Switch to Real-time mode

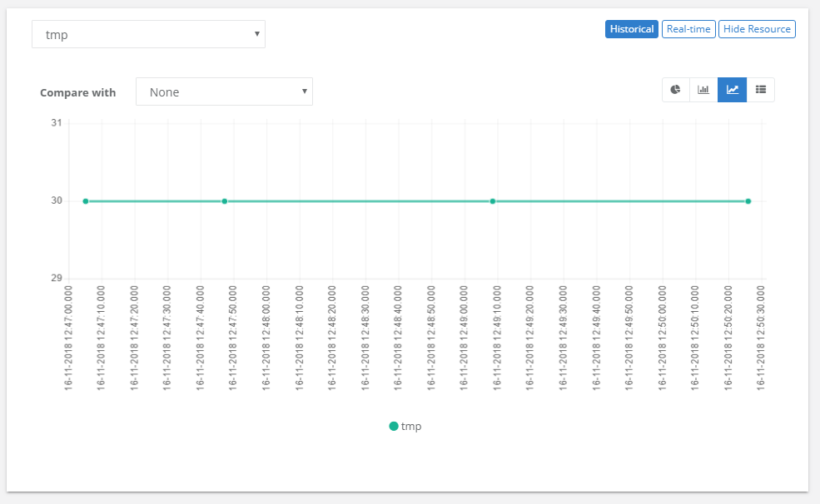pos(688,29)
